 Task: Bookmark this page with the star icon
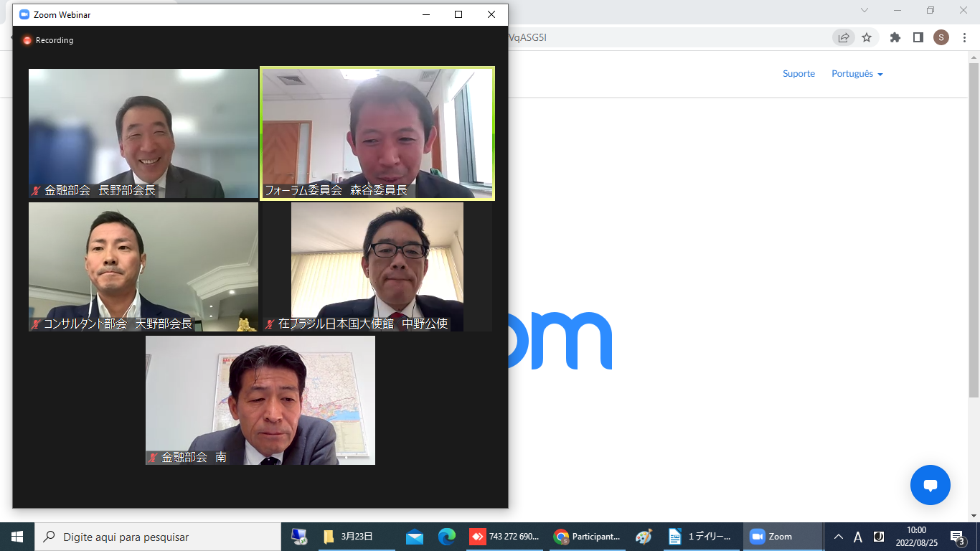click(867, 37)
